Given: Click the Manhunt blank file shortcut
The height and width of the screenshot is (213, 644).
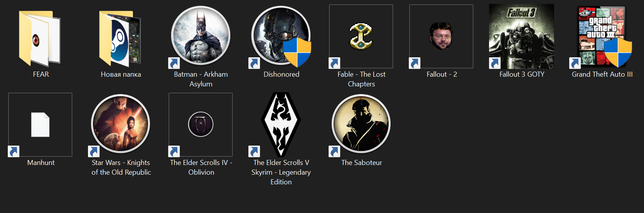Looking at the screenshot, I should (40, 125).
